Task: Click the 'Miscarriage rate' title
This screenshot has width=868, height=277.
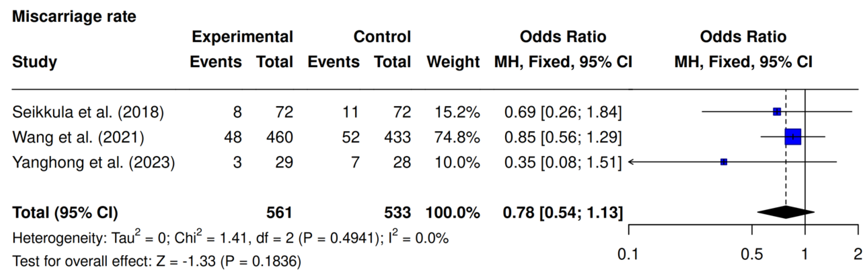Action: (x=74, y=16)
